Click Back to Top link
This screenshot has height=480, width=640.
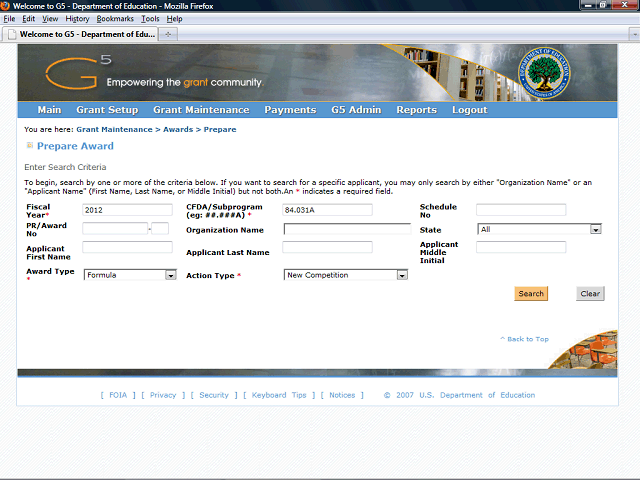coord(524,339)
